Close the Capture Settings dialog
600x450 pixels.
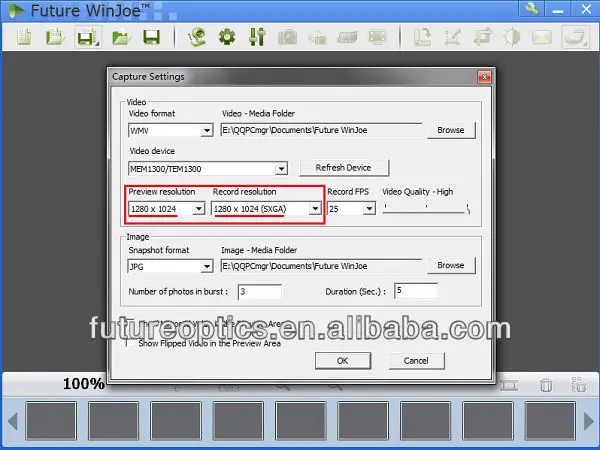pos(484,77)
